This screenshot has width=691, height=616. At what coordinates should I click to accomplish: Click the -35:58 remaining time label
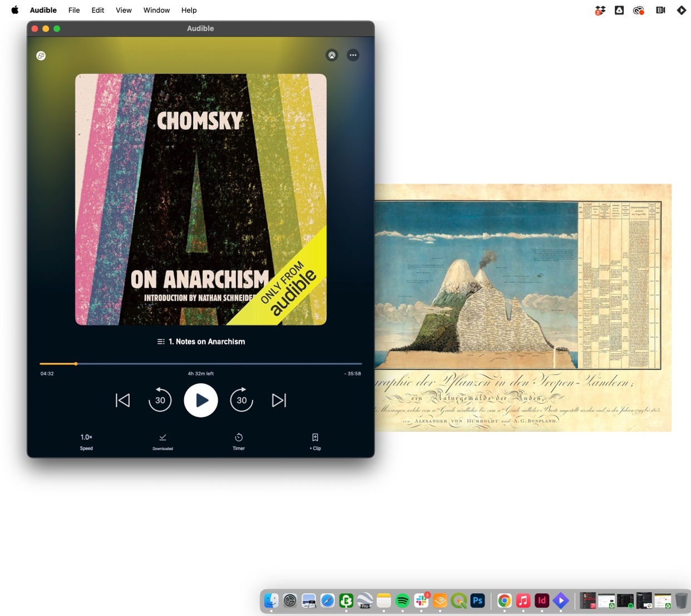(x=353, y=374)
